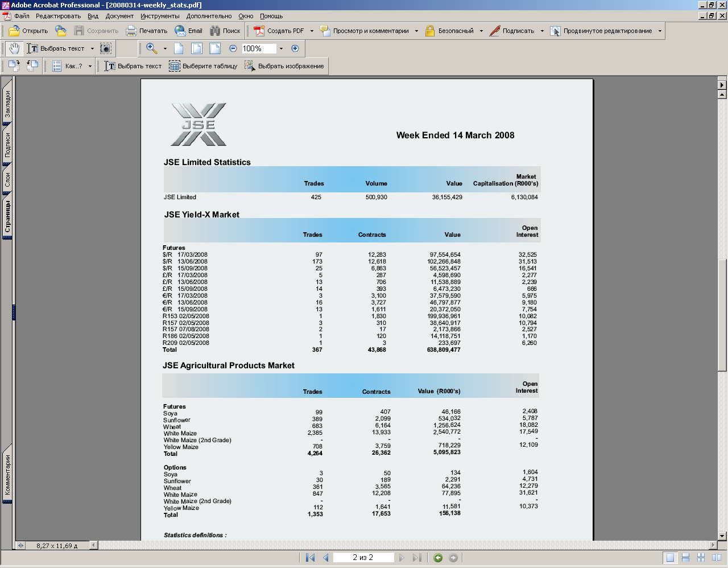Expand the Продвинутое редактирование dropdown arrow

pyautogui.click(x=660, y=31)
